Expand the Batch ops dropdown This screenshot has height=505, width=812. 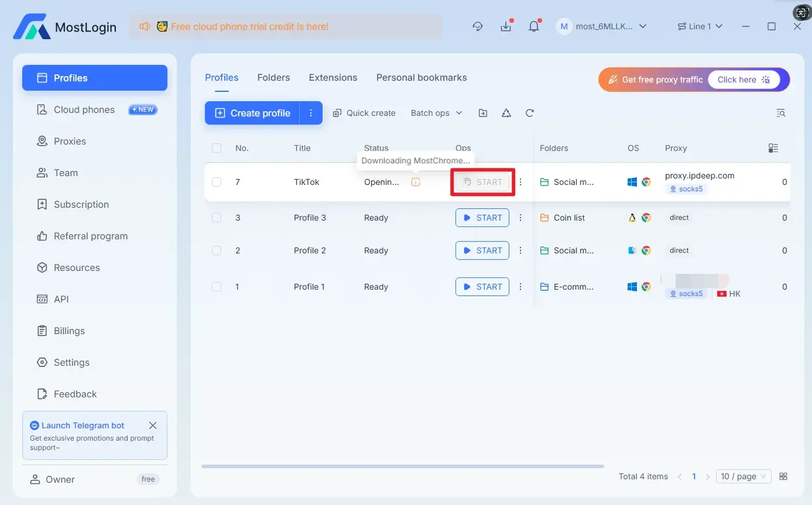click(x=436, y=112)
